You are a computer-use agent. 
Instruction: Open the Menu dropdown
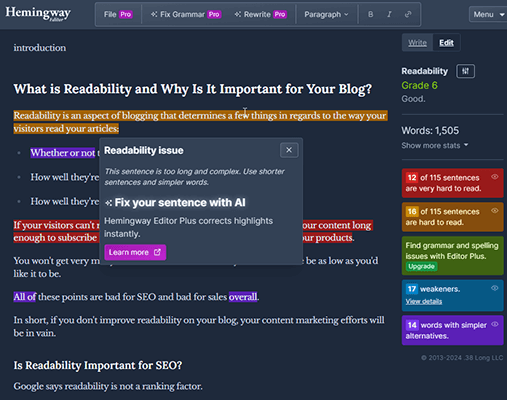click(x=488, y=14)
